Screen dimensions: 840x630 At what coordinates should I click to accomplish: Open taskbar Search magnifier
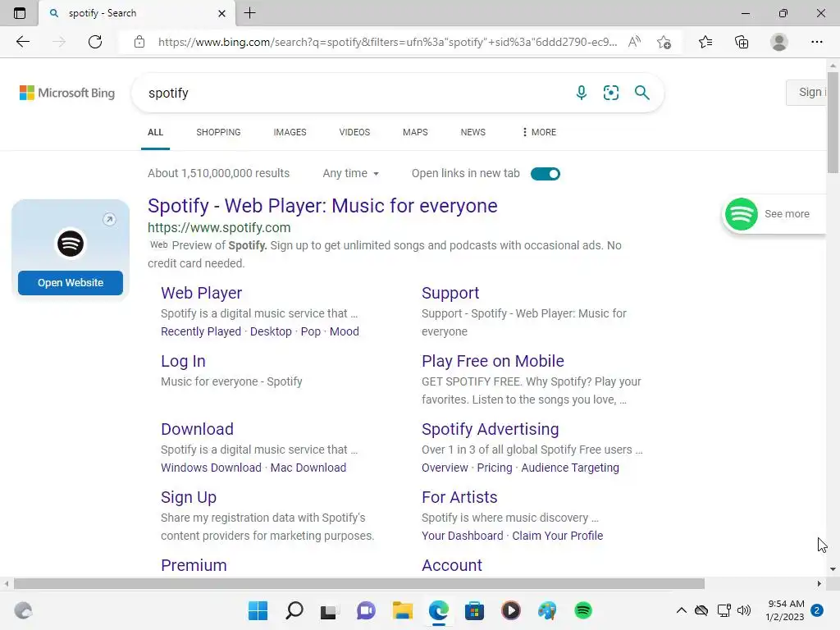coord(294,610)
